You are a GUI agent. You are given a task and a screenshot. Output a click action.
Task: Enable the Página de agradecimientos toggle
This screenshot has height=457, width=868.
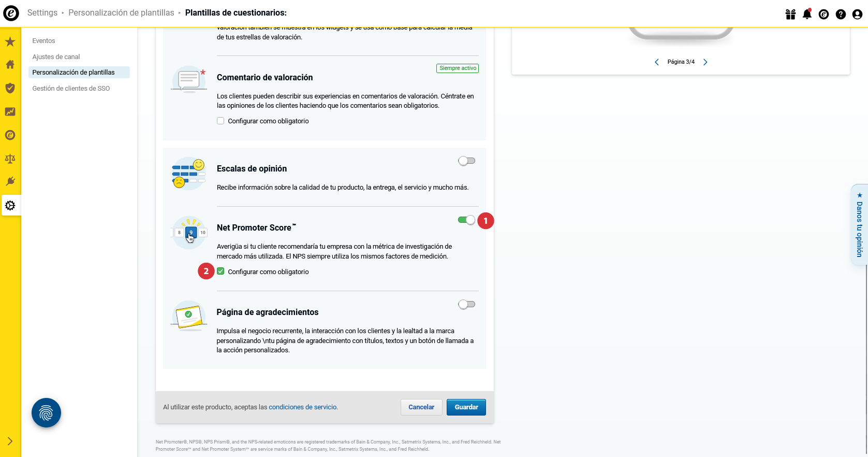466,304
